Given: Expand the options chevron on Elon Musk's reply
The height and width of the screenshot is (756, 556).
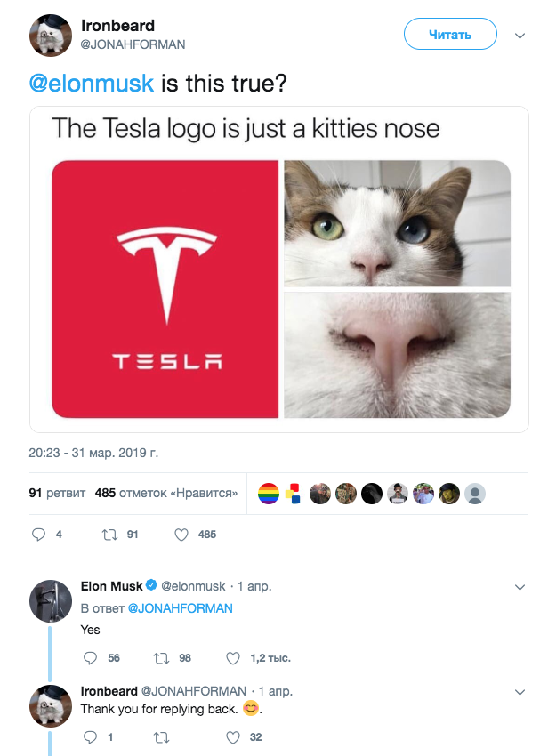Looking at the screenshot, I should 520,587.
